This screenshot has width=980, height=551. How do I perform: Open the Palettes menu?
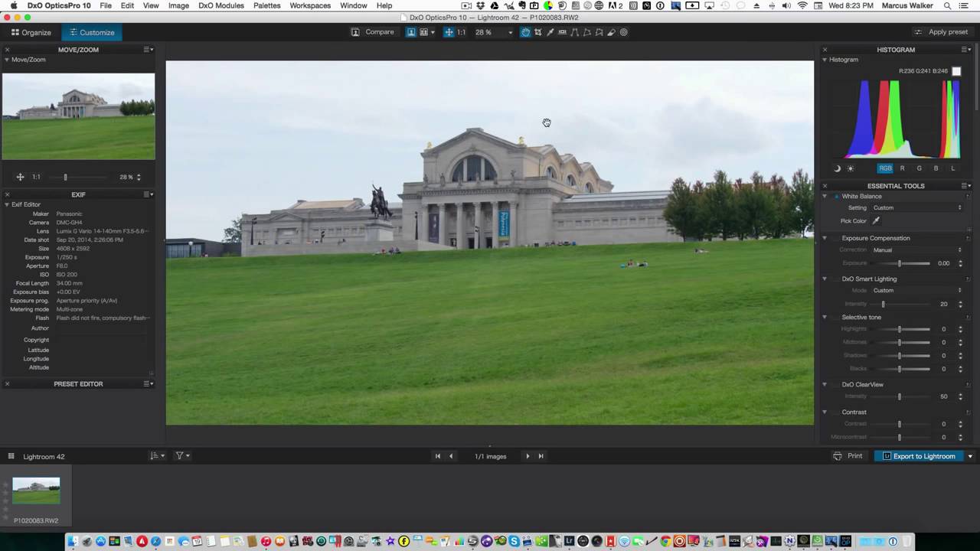pos(266,5)
